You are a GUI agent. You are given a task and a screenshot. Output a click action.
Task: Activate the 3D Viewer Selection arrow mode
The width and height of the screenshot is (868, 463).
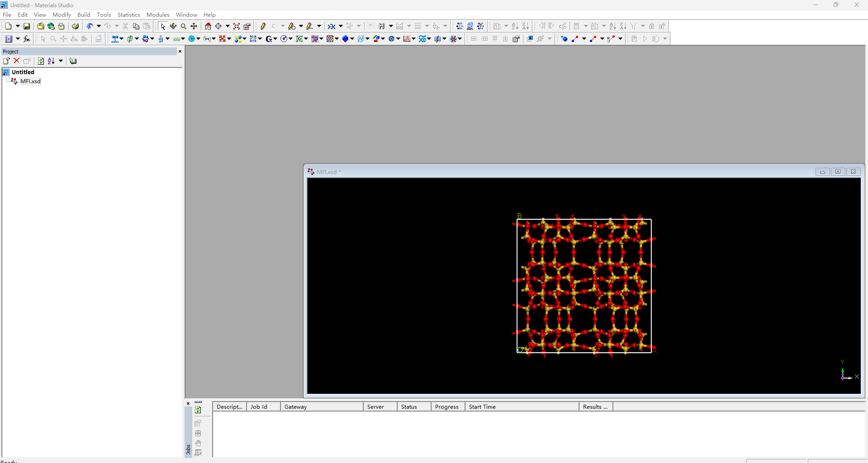(163, 26)
